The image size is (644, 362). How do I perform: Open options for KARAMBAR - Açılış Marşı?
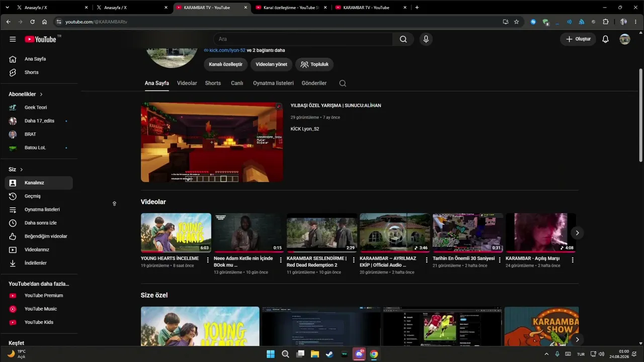[x=573, y=260]
